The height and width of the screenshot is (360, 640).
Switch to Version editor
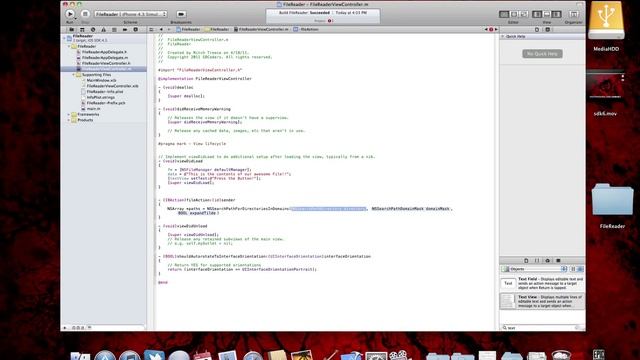[x=524, y=14]
